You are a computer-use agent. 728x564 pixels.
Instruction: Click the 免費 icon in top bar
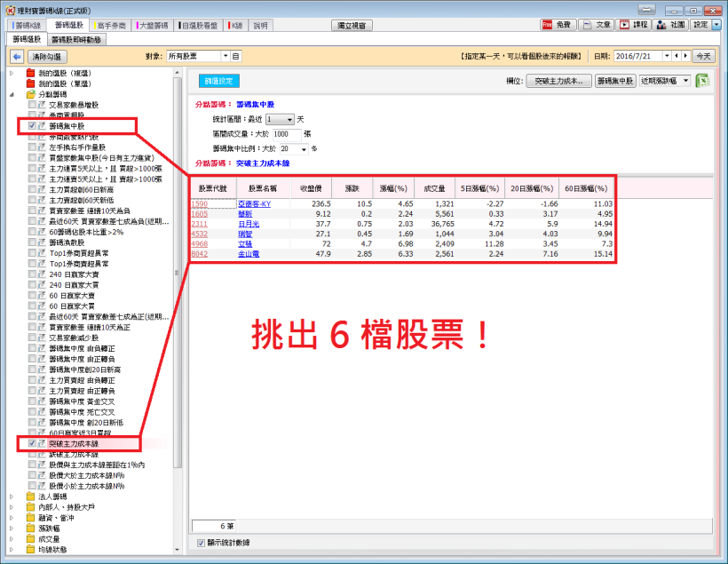coord(547,24)
